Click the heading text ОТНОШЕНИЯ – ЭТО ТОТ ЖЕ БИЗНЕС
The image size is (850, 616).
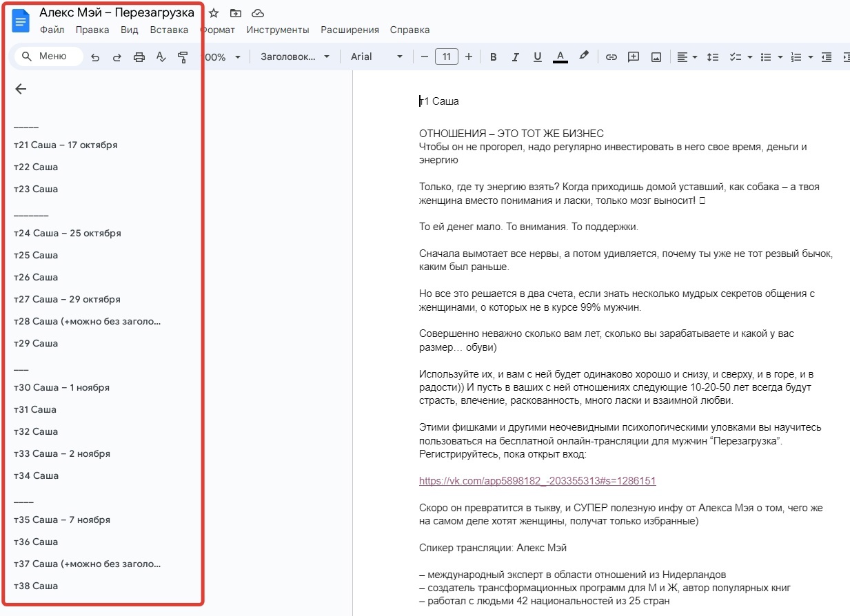click(x=512, y=134)
